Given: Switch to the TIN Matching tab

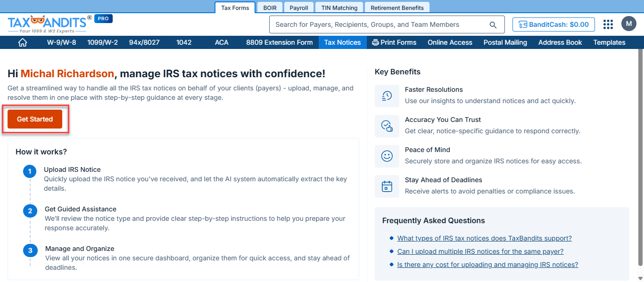Looking at the screenshot, I should (x=339, y=8).
